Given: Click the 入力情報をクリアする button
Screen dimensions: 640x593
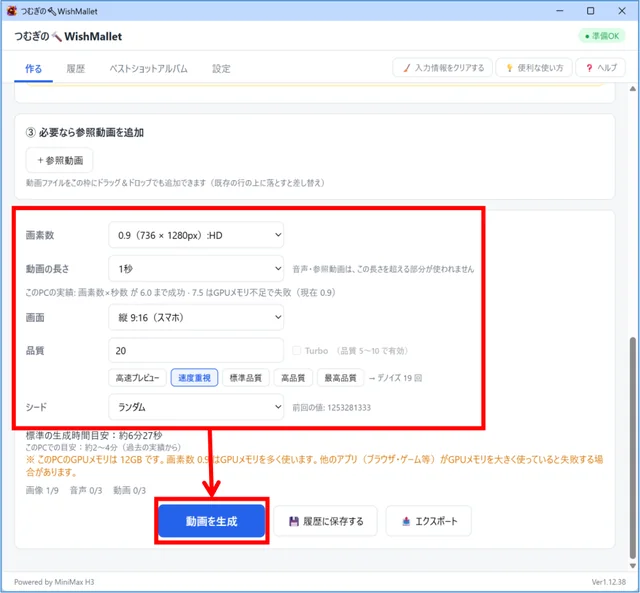Looking at the screenshot, I should (442, 68).
